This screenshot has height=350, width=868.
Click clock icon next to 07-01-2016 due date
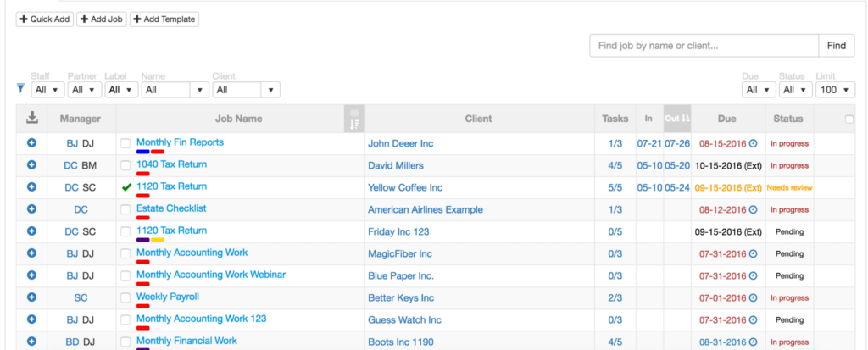tap(753, 298)
